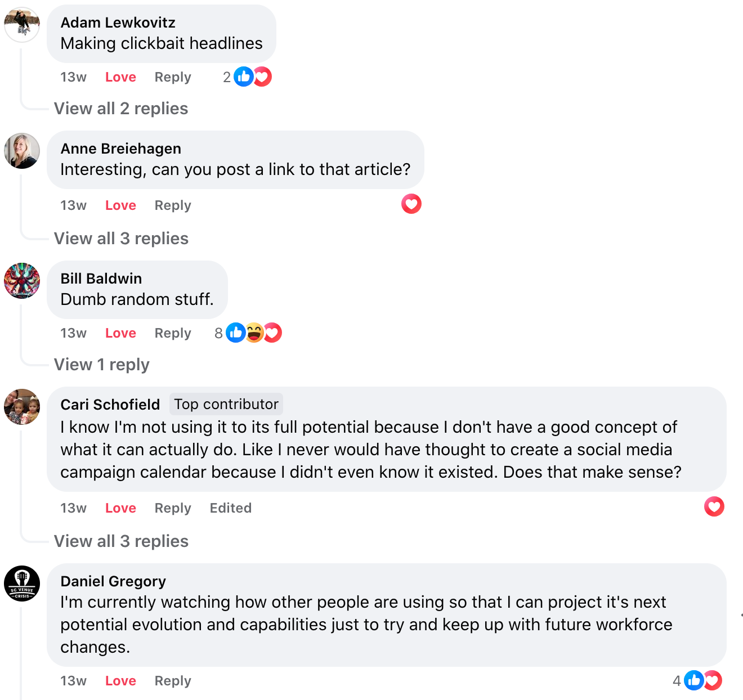The height and width of the screenshot is (700, 743).
Task: Open Cari Schofield's profile name link
Action: 110,405
